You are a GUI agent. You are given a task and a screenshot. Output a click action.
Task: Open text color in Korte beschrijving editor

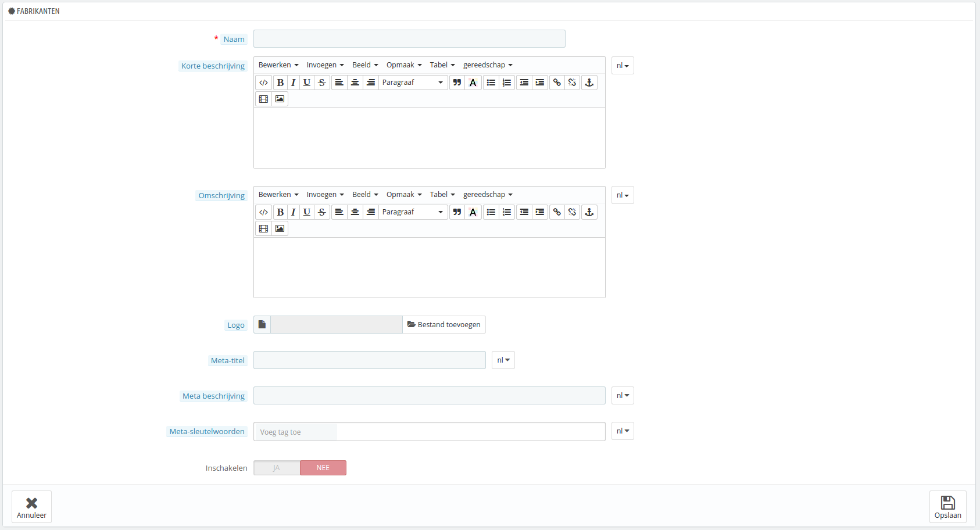click(x=473, y=83)
